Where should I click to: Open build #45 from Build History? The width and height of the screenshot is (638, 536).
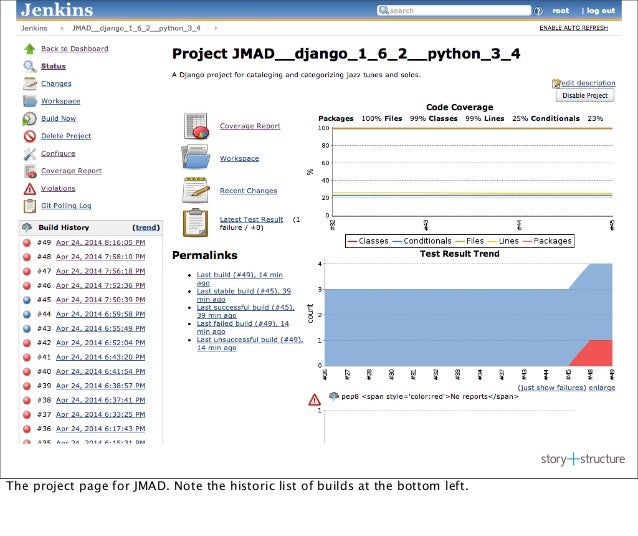(100, 300)
